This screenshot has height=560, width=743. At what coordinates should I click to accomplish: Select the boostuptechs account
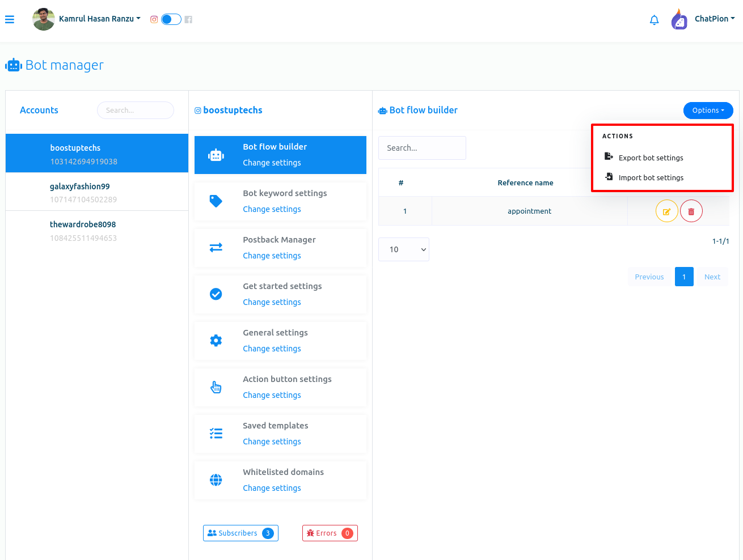97,154
